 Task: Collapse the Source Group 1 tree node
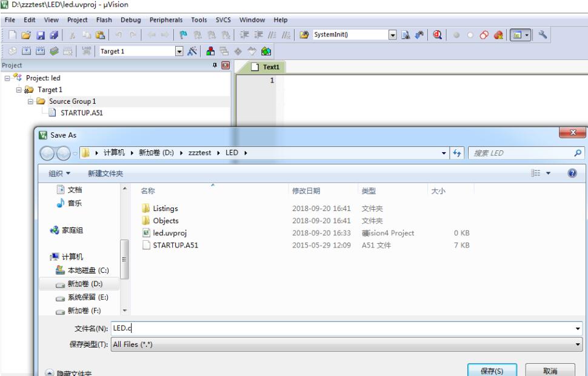(x=30, y=101)
